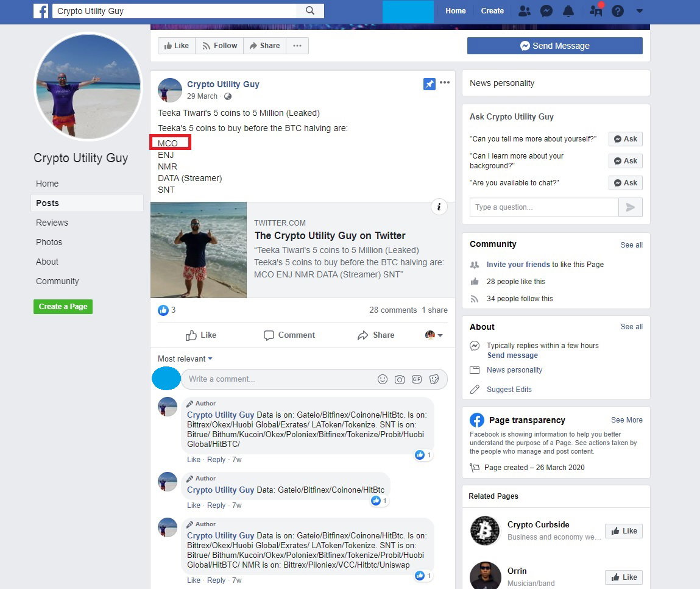Click the Suggest Edits pencil icon

[475, 389]
